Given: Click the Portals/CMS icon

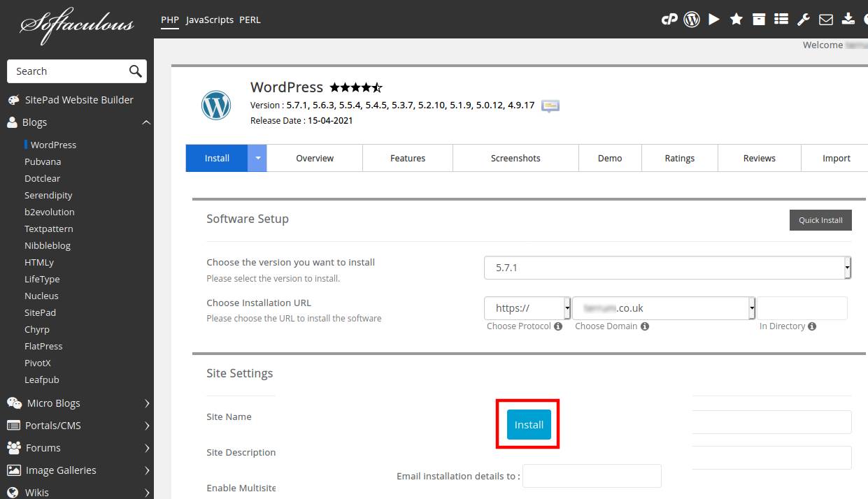Looking at the screenshot, I should click(x=13, y=426).
